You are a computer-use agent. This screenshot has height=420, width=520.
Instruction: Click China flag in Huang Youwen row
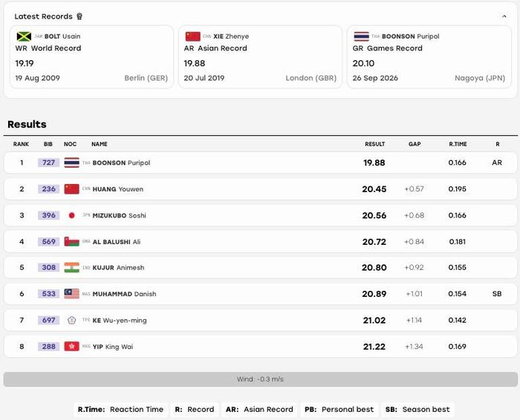(71, 188)
